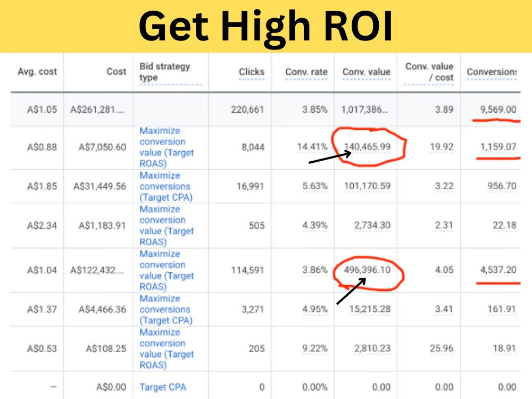Click the Bid strategy type column header
The image size is (532, 399).
pyautogui.click(x=165, y=72)
